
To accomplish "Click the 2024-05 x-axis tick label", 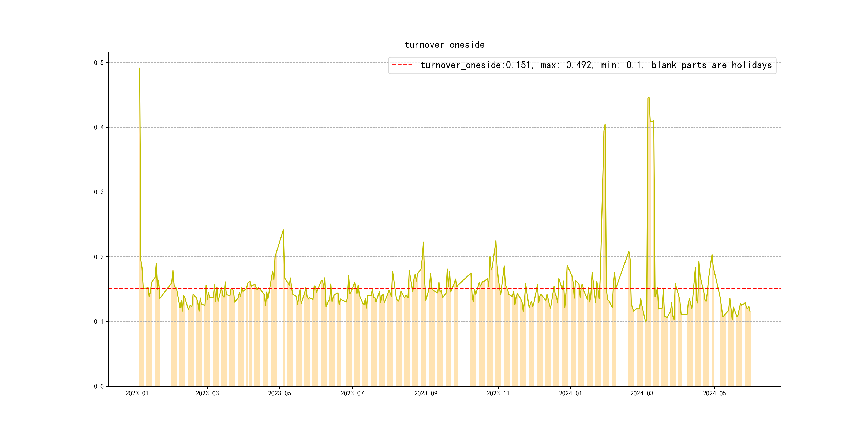I will click(x=714, y=393).
